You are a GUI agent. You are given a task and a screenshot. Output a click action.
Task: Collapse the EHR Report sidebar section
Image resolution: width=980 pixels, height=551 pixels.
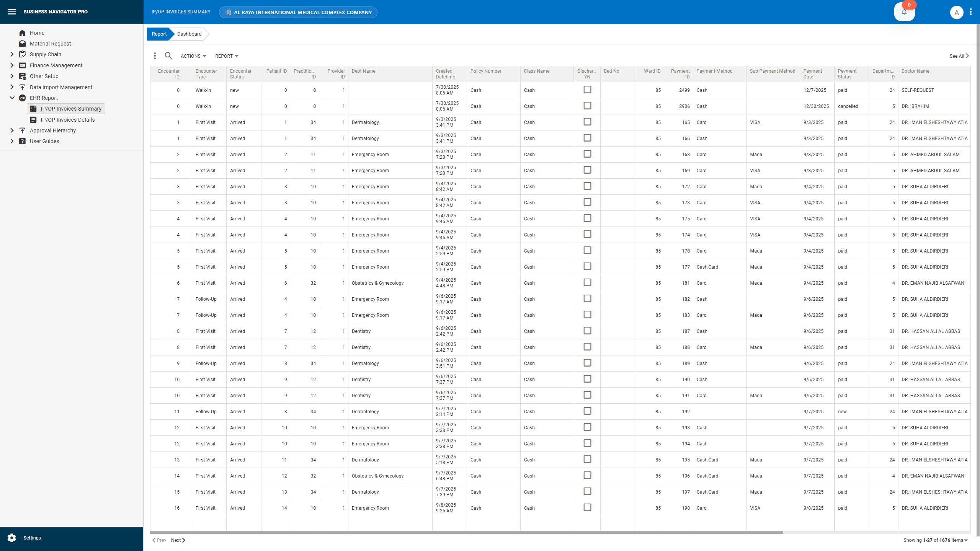[12, 98]
